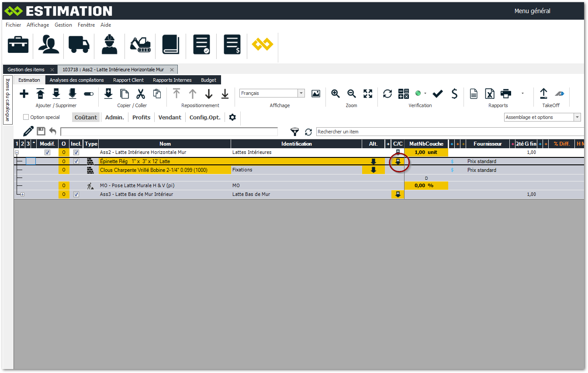The width and height of the screenshot is (588, 373).
Task: Click the Profits button
Action: click(141, 117)
